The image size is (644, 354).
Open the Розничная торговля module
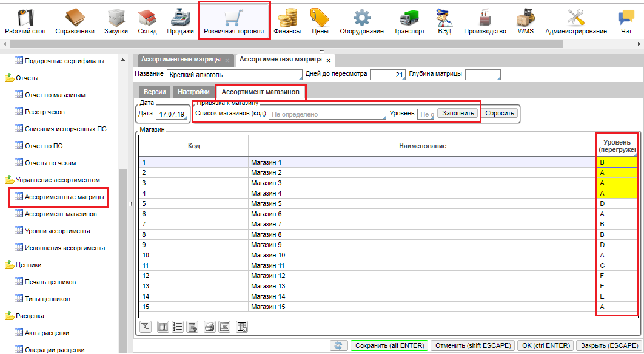(x=233, y=21)
